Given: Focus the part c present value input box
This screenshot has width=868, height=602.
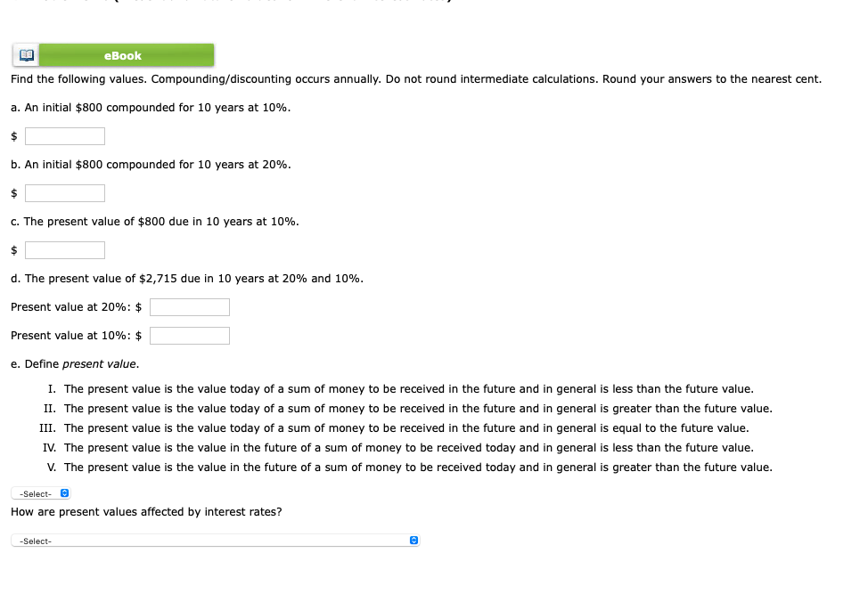Looking at the screenshot, I should point(65,249).
